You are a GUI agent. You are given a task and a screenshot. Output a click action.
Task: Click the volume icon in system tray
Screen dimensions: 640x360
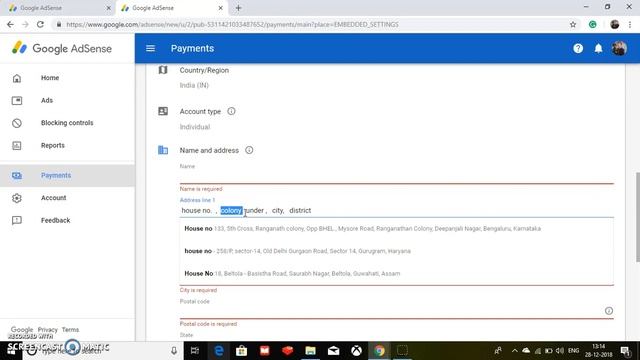pos(560,351)
